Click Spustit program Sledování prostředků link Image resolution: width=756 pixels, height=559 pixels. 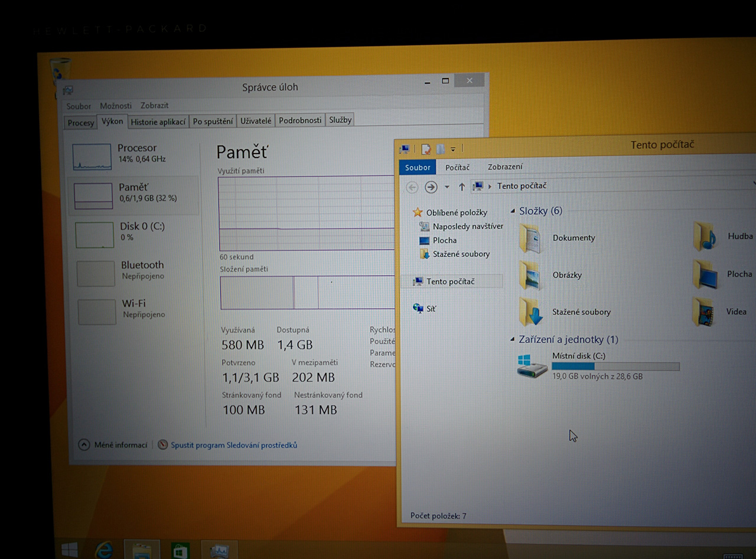[x=234, y=445]
